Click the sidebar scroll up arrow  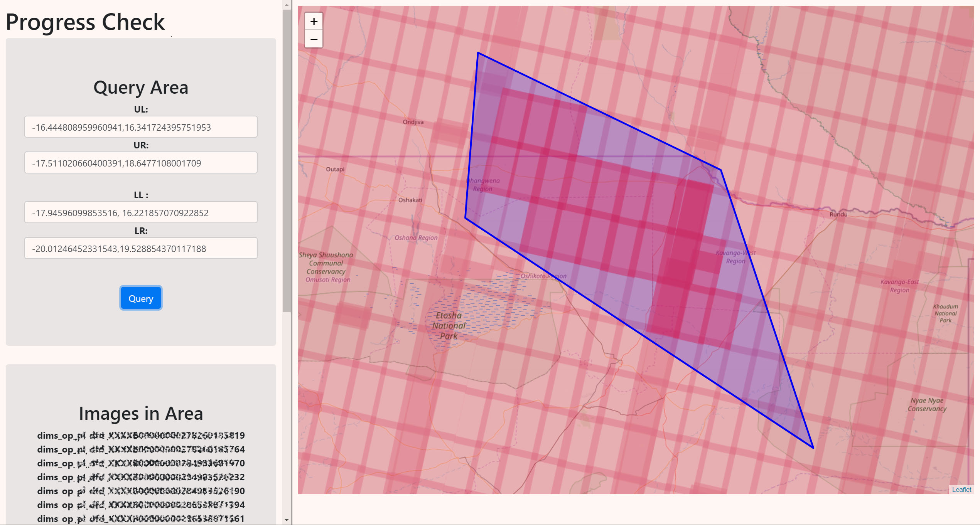[287, 5]
